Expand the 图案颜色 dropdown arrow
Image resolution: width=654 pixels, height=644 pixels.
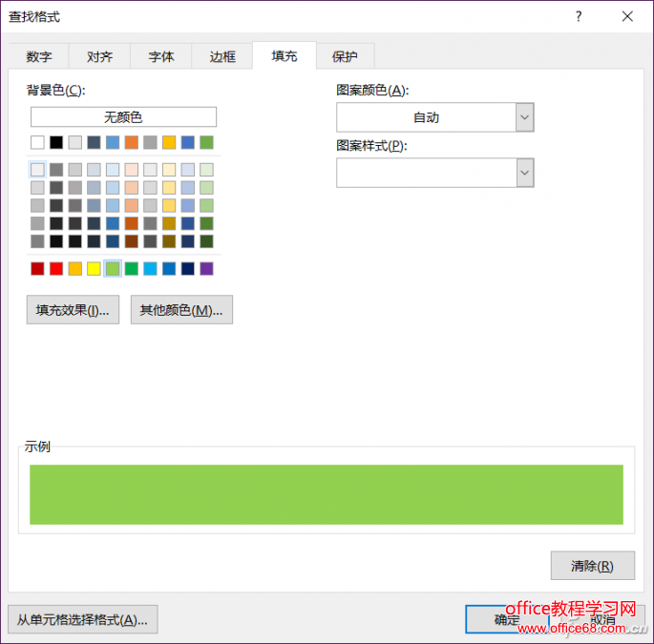[x=525, y=117]
